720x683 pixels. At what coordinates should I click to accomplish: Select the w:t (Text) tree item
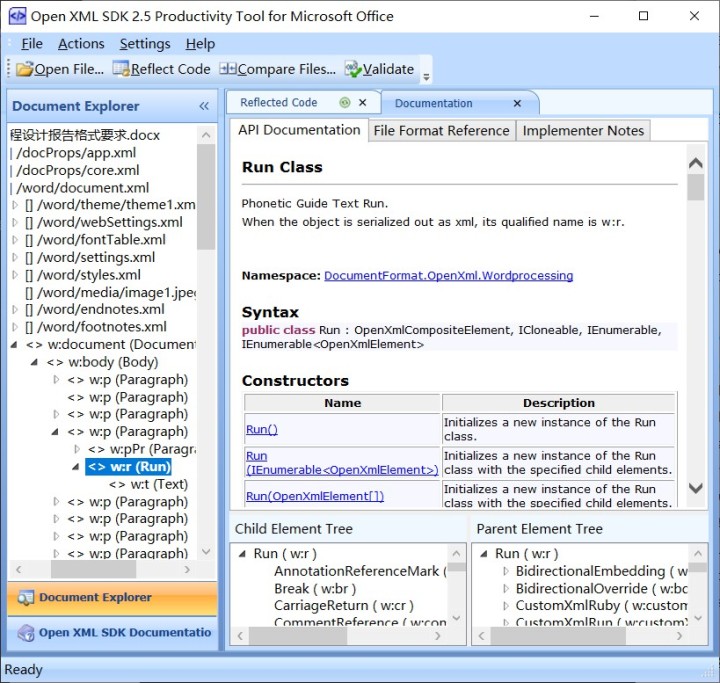pyautogui.click(x=148, y=484)
